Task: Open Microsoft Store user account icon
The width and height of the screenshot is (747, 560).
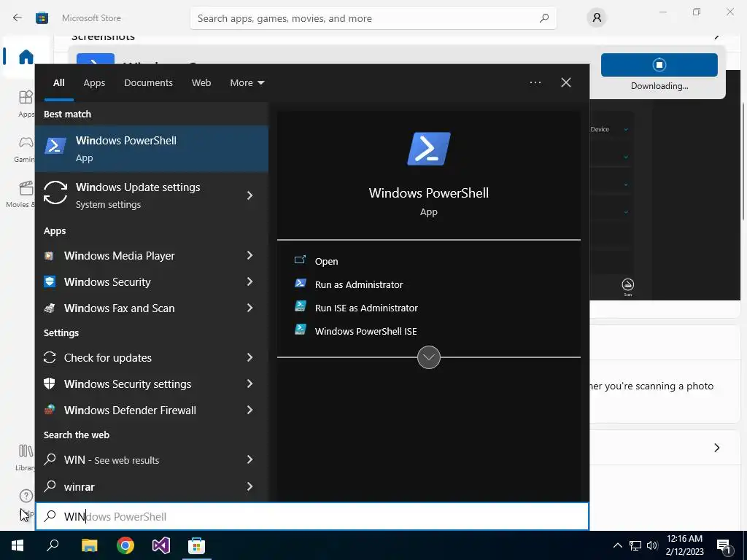Action: tap(597, 18)
